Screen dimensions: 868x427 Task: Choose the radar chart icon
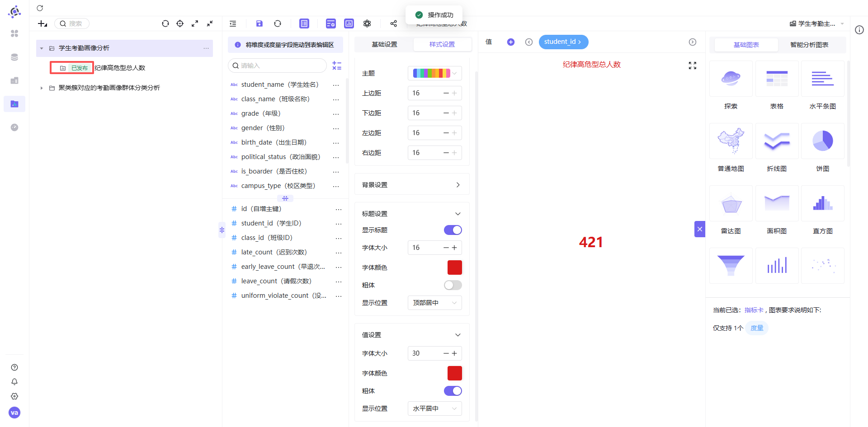pos(731,203)
